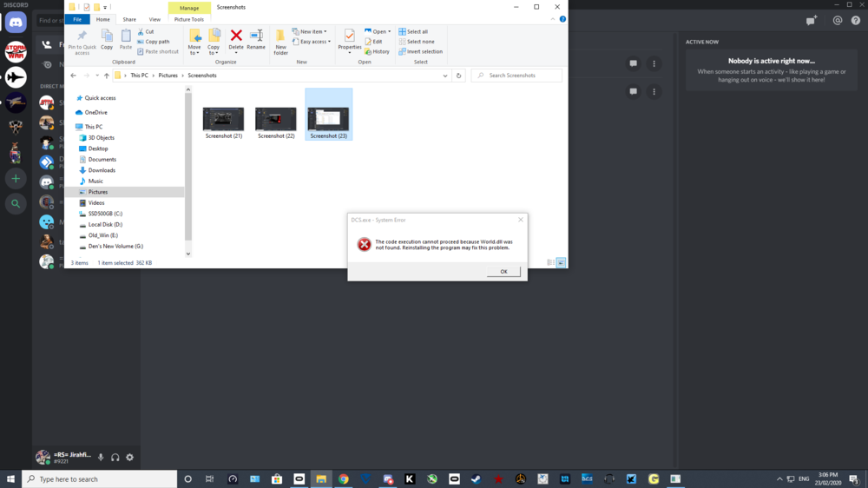Click Cut in the Clipboard group

[x=146, y=31]
